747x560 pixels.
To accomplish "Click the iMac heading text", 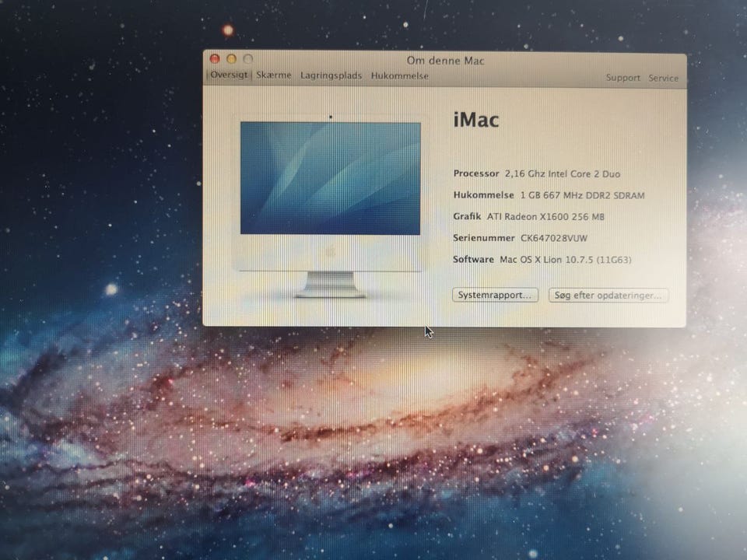I will (x=476, y=120).
